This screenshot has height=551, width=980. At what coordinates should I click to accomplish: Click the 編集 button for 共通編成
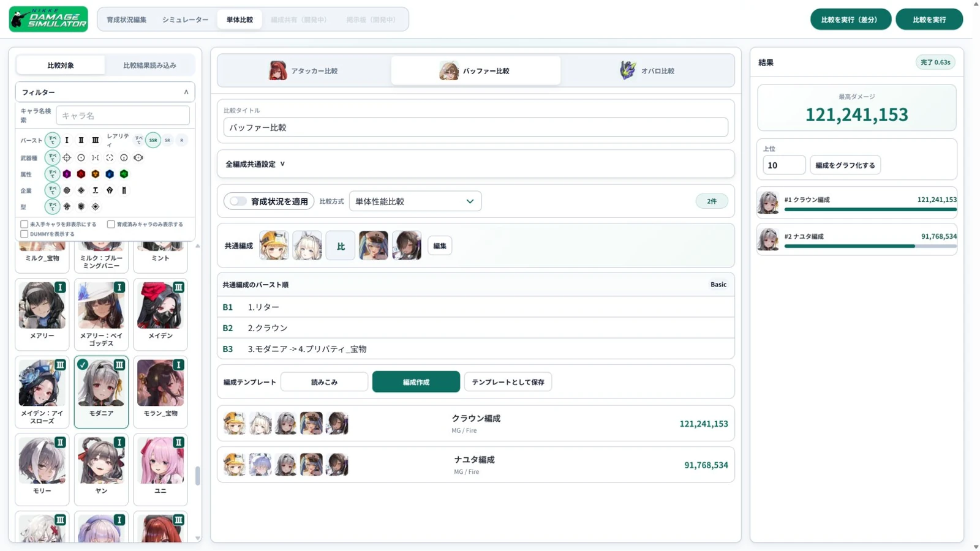tap(440, 246)
